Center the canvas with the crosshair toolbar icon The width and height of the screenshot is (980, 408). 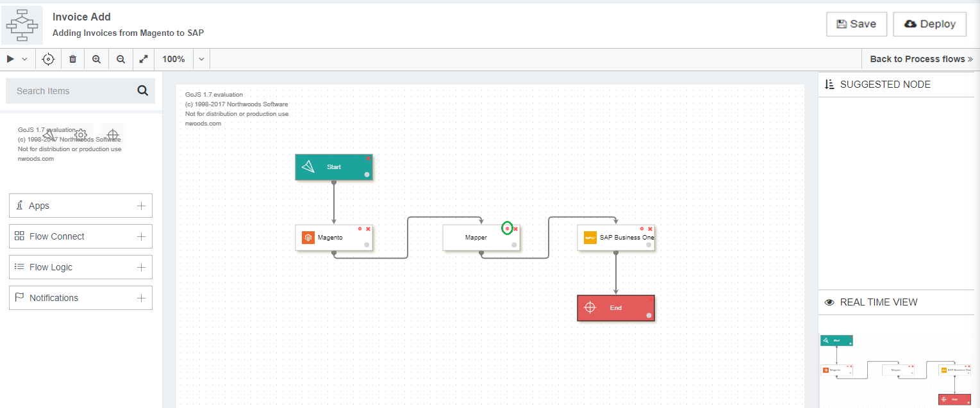pyautogui.click(x=48, y=58)
